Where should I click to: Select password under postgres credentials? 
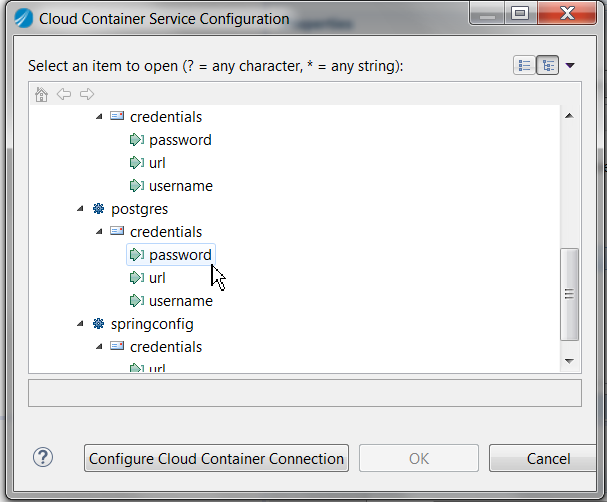click(x=180, y=255)
